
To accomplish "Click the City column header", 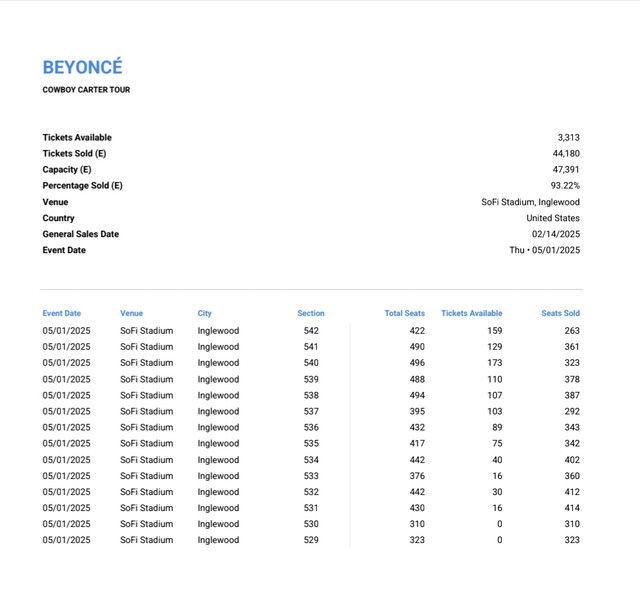I will [x=204, y=313].
